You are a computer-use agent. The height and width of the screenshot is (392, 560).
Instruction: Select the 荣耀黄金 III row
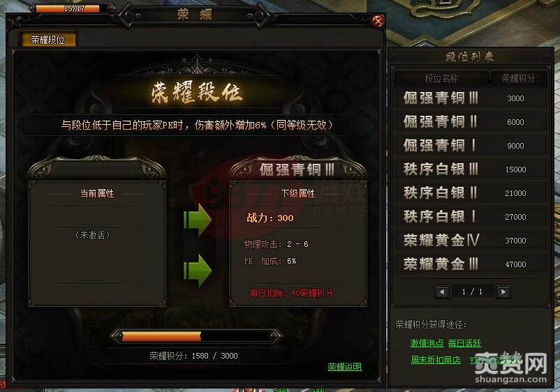471,264
